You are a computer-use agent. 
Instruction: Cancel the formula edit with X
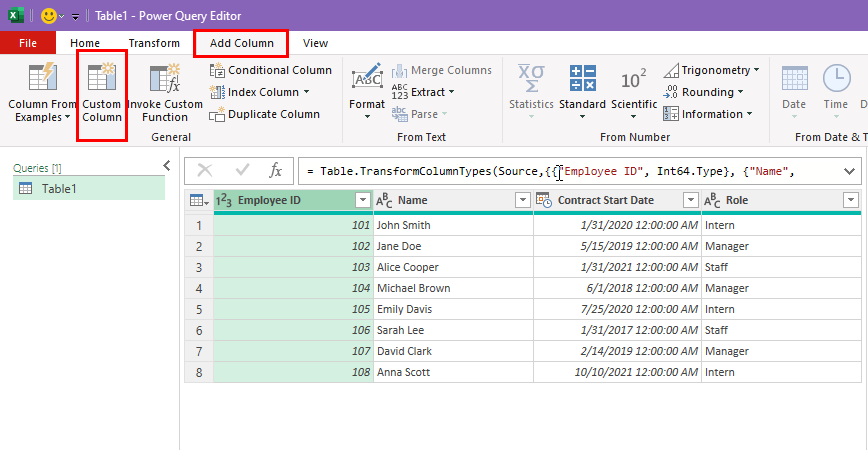[x=205, y=170]
